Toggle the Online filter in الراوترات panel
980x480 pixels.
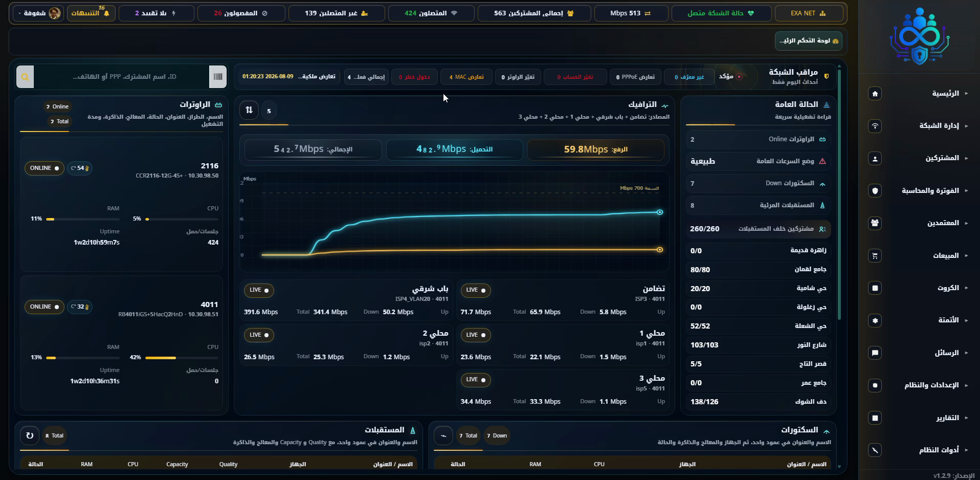(x=57, y=106)
